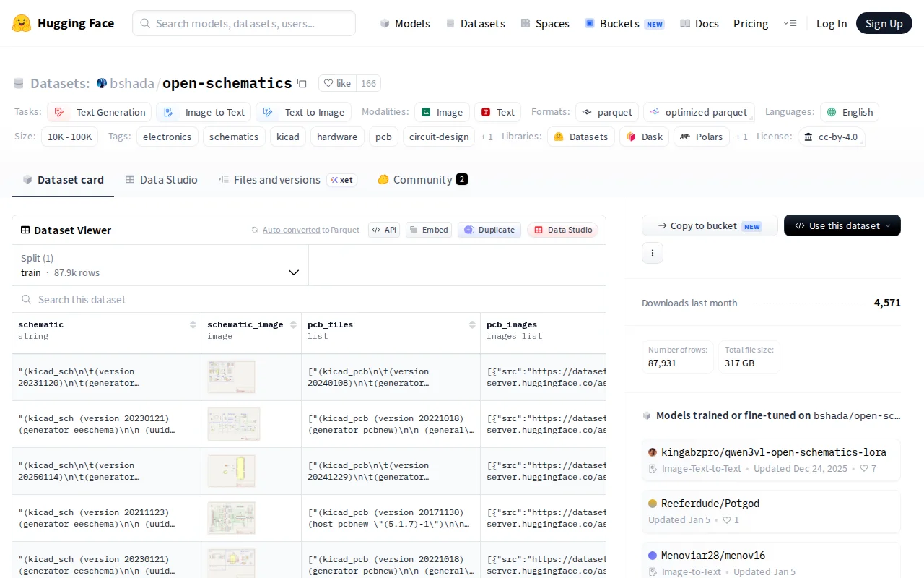Viewport: 924px width, 578px height.
Task: Open Spaces from the top navigation
Action: (x=545, y=23)
